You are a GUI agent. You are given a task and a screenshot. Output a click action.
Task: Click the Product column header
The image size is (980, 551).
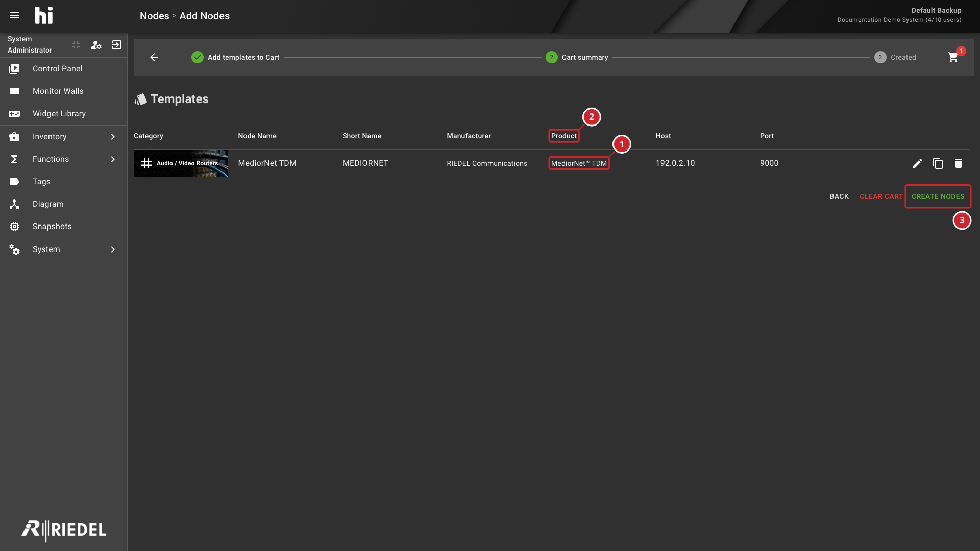pyautogui.click(x=563, y=136)
